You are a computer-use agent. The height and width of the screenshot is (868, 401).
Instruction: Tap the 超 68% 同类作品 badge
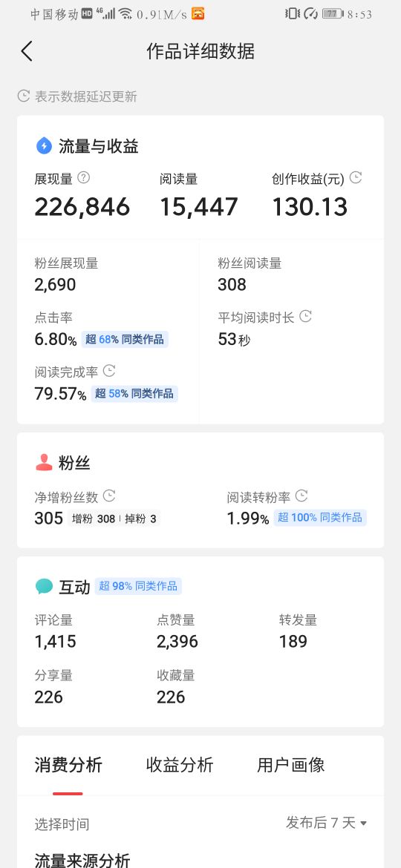(125, 339)
